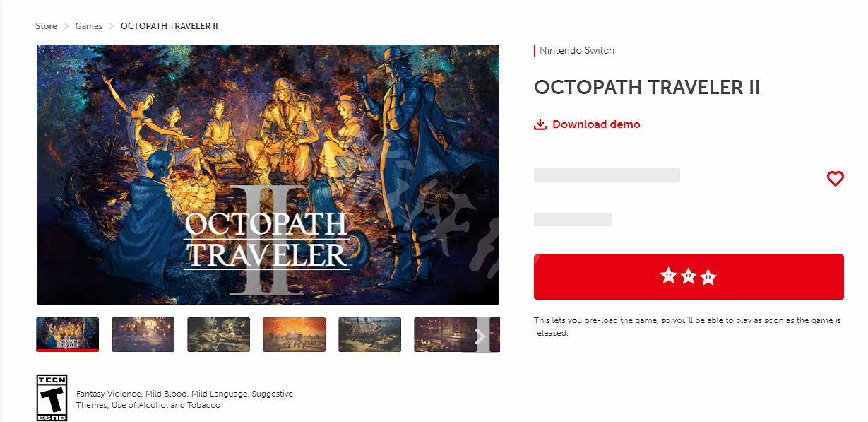The width and height of the screenshot is (868, 422).
Task: Select the green forest scene thumbnail
Action: coord(218,334)
